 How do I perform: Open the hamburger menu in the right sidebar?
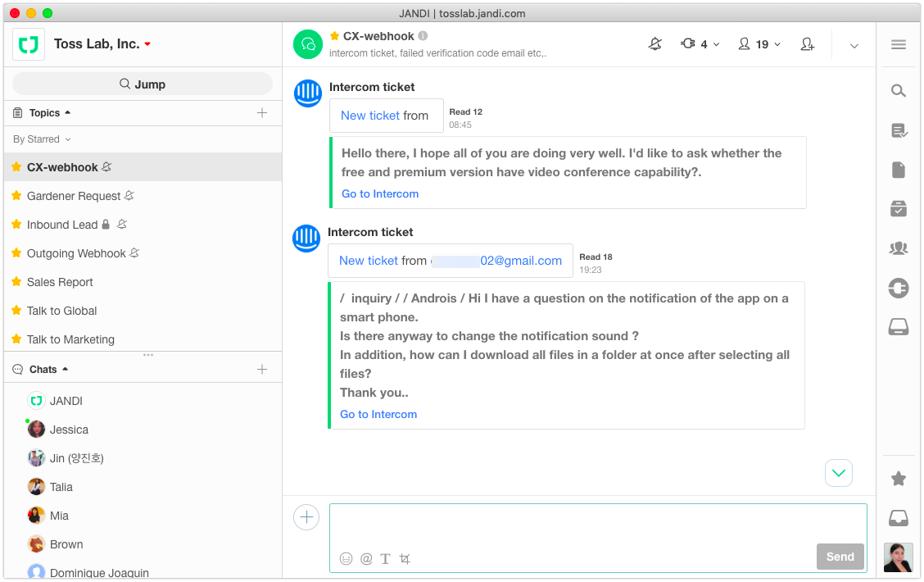pyautogui.click(x=898, y=45)
